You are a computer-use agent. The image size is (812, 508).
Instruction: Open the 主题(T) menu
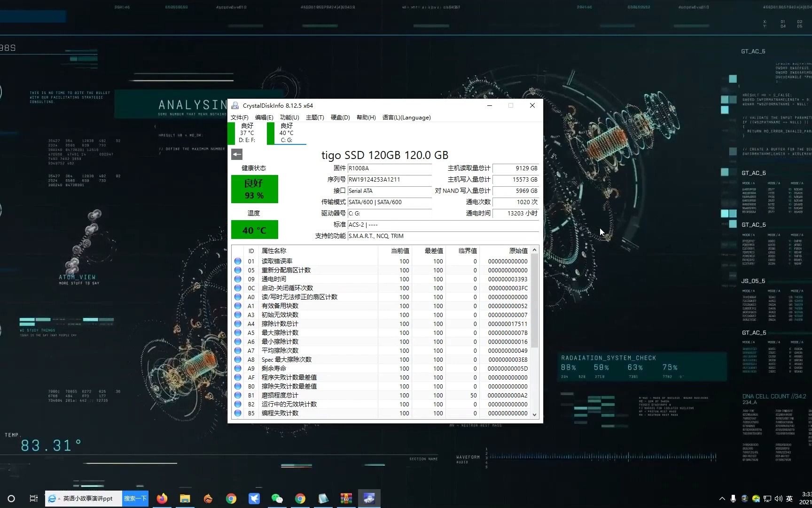(x=315, y=118)
